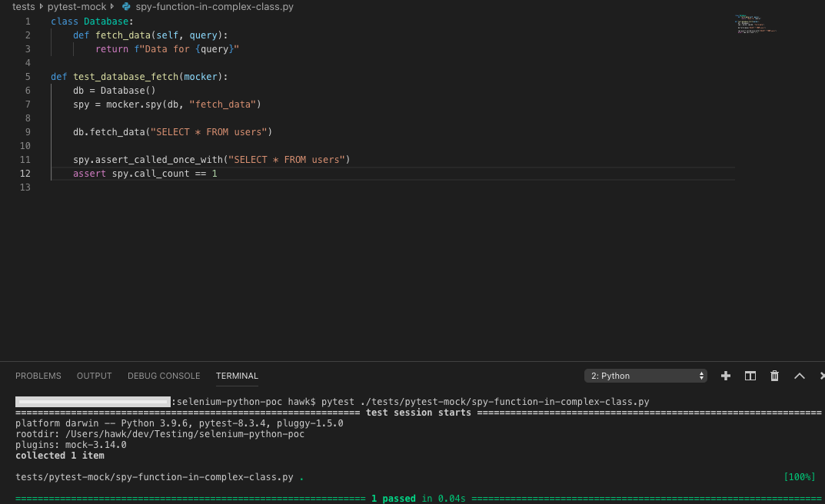Click the 'db = Database()' line
Screen dimensions: 825x504
[x=114, y=91]
